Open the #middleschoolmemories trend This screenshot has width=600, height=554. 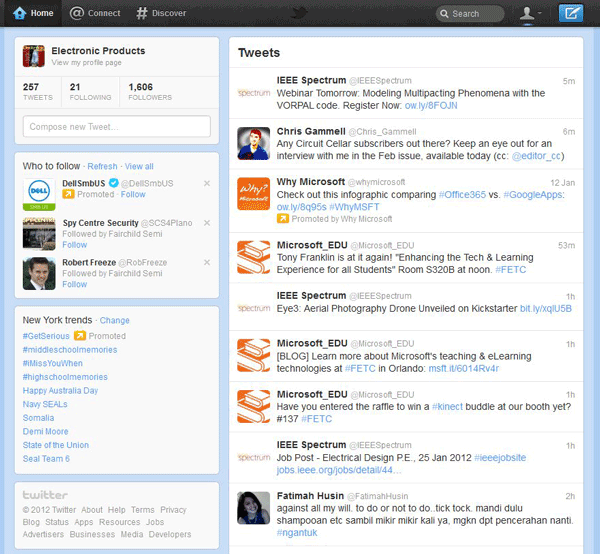tap(70, 350)
